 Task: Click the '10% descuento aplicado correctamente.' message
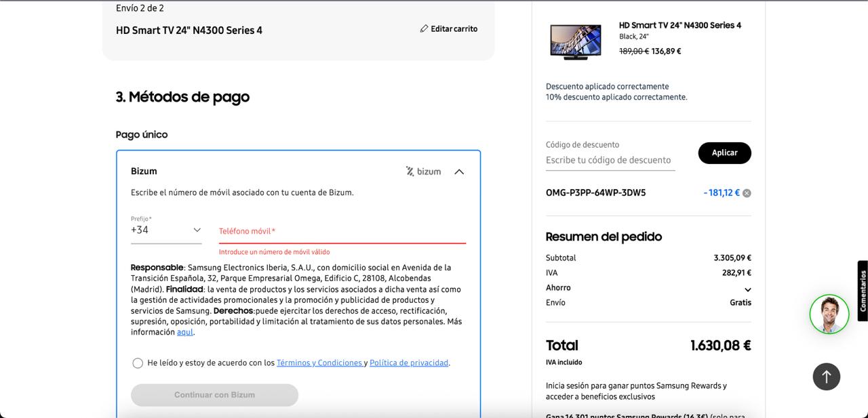pos(616,98)
